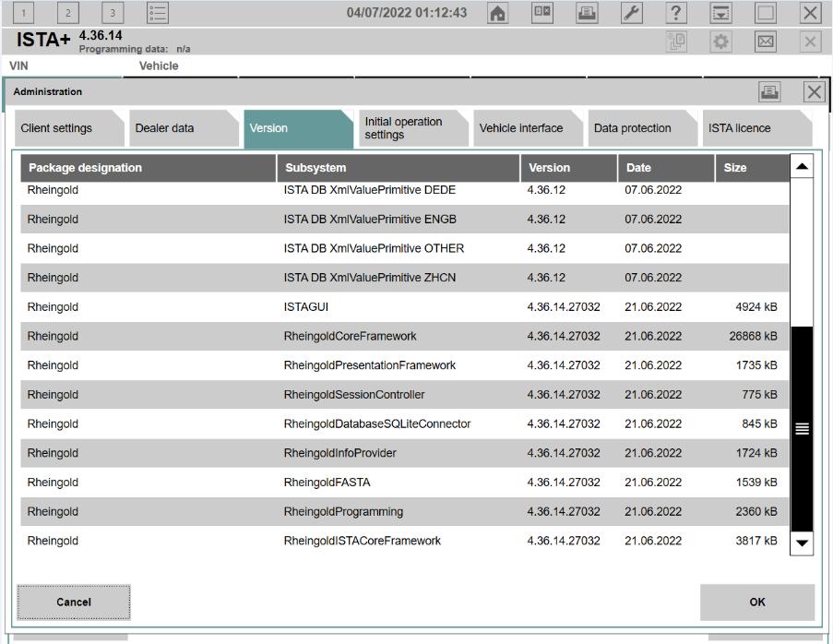833x644 pixels.
Task: Open session tab number 2
Action: click(68, 13)
